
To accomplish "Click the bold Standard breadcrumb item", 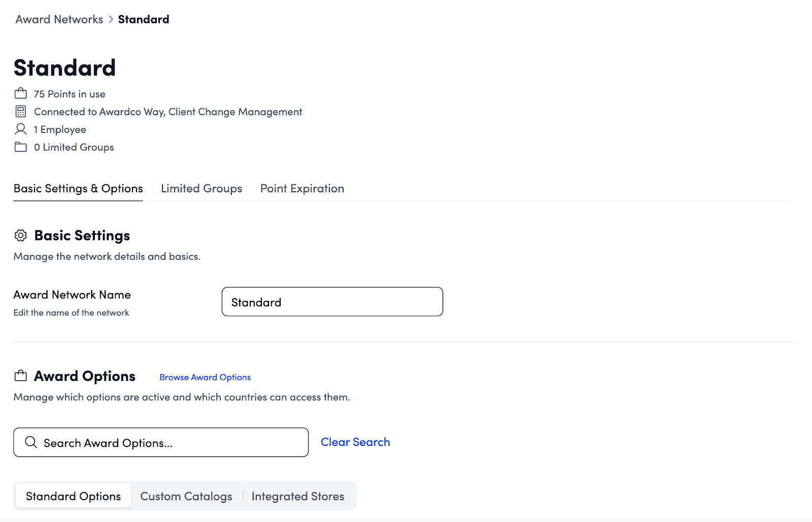I will [144, 19].
